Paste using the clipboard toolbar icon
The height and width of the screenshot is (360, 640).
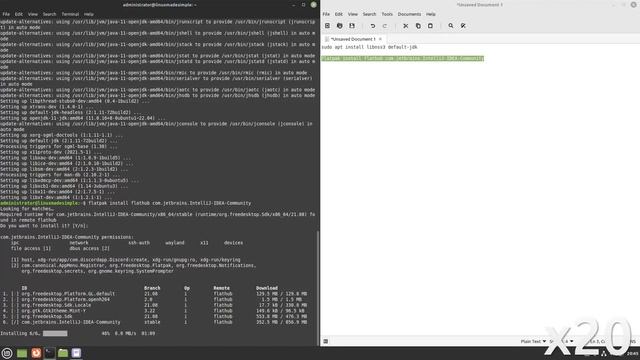(x=430, y=26)
